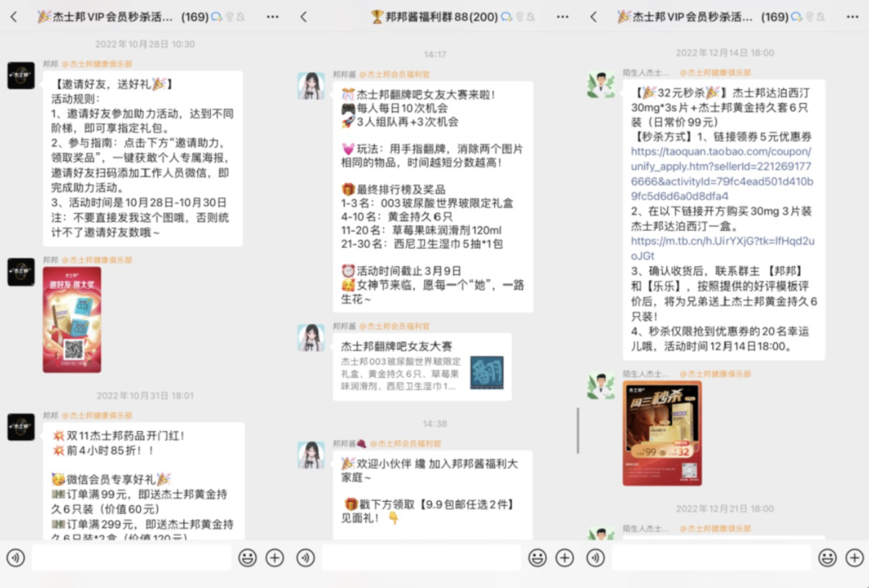Go back from 邦邦酱福利群88 chat
Screen dimensions: 869x588
(x=303, y=17)
